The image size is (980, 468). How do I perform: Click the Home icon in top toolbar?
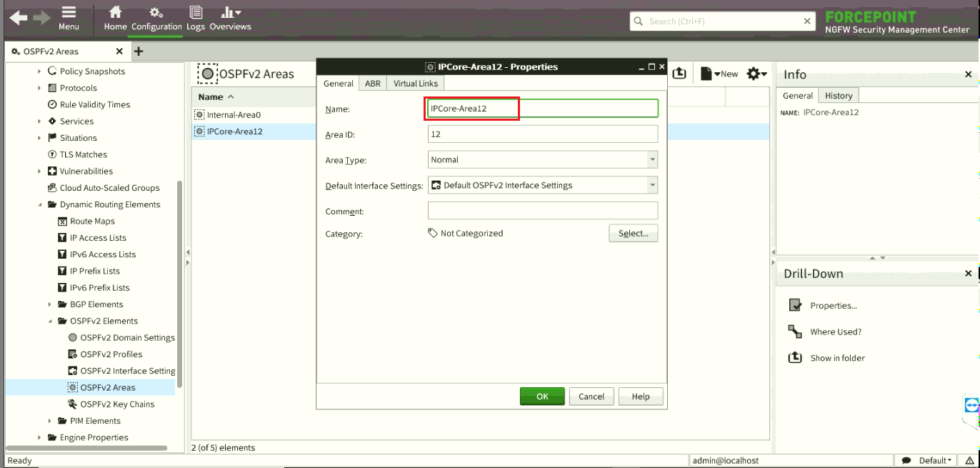click(x=114, y=13)
